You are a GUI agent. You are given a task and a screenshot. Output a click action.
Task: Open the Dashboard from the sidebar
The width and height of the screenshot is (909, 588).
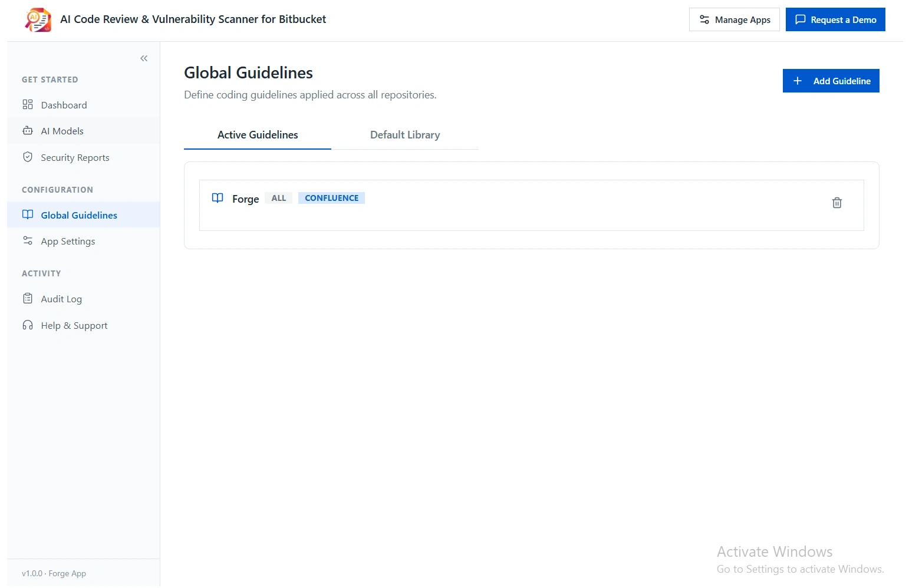pyautogui.click(x=63, y=105)
